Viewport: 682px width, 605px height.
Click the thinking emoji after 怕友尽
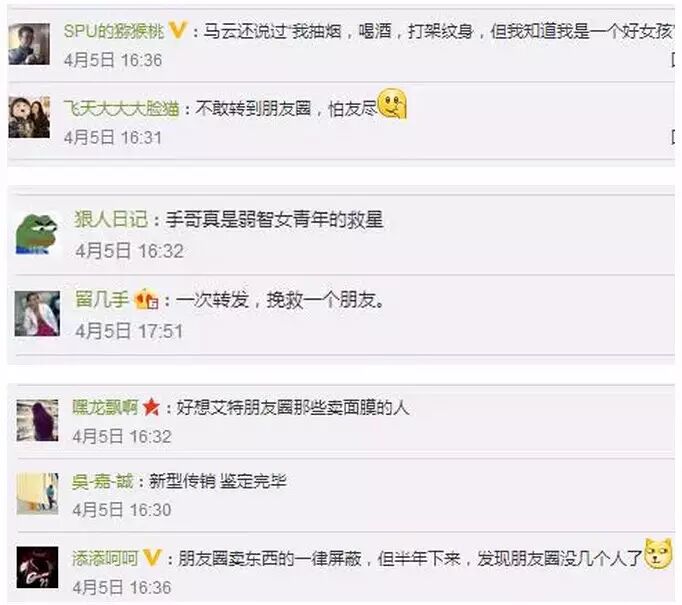(x=392, y=104)
